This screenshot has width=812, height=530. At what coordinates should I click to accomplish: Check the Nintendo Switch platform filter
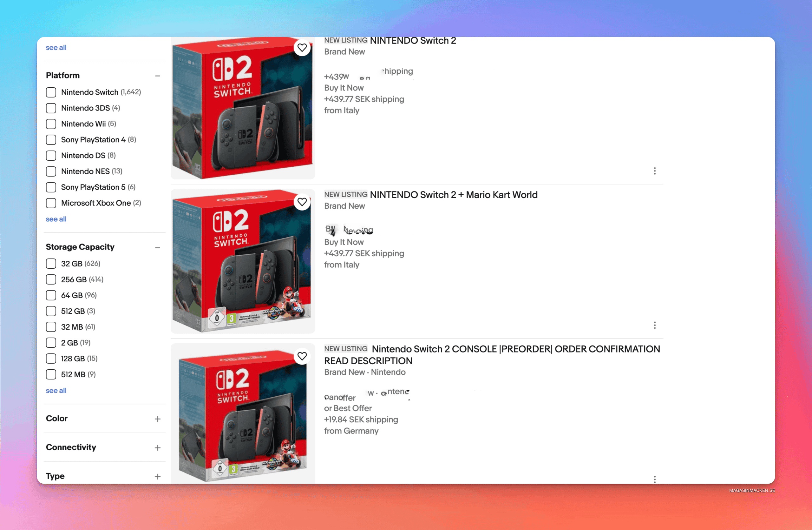[x=51, y=92]
